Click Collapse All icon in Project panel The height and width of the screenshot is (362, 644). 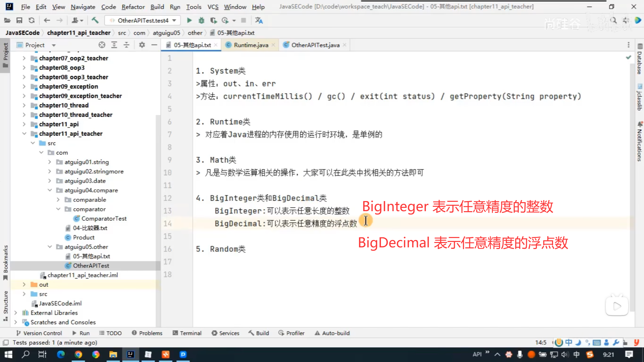coord(126,45)
